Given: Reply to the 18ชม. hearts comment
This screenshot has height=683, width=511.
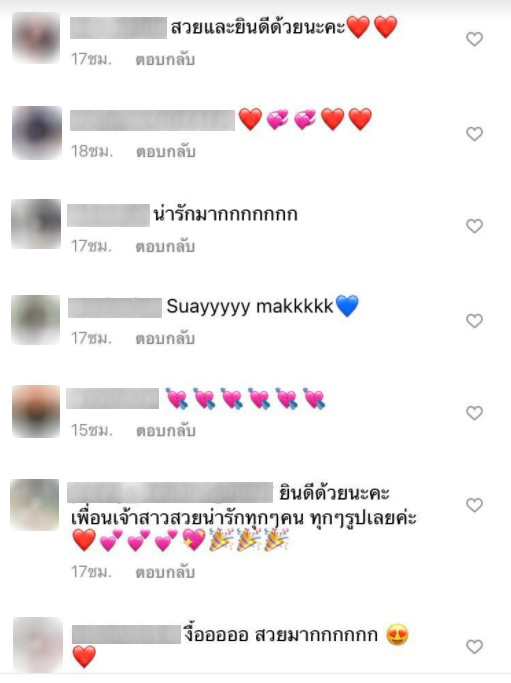Looking at the screenshot, I should tap(166, 152).
